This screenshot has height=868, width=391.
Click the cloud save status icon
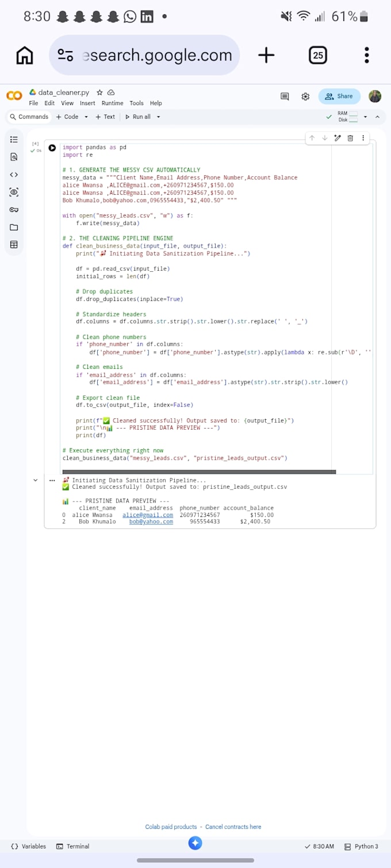click(111, 92)
